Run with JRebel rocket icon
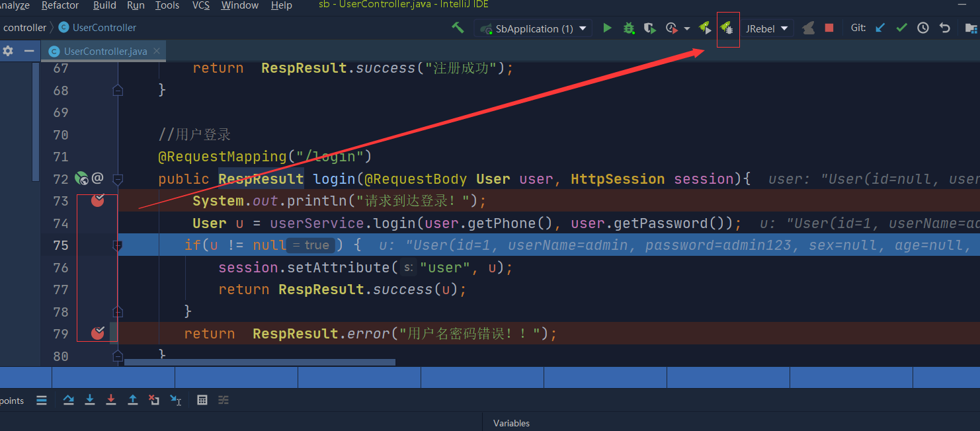Screen dimensions: 980x431 coord(705,28)
